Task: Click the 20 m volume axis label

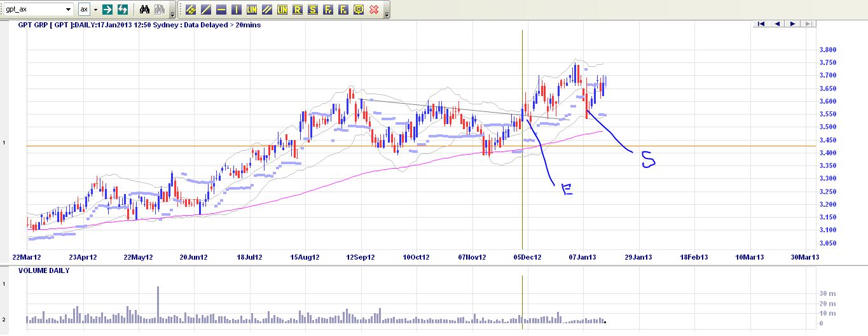Action: pyautogui.click(x=827, y=304)
